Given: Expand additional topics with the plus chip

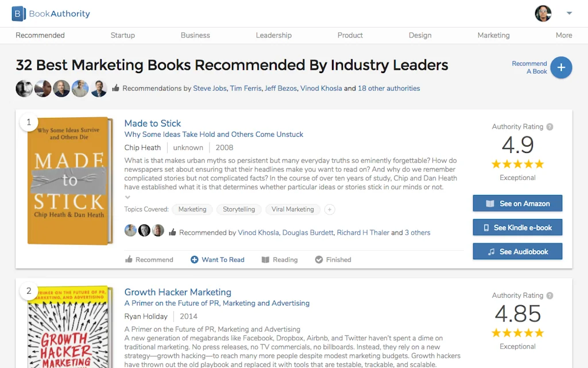Looking at the screenshot, I should coord(330,209).
